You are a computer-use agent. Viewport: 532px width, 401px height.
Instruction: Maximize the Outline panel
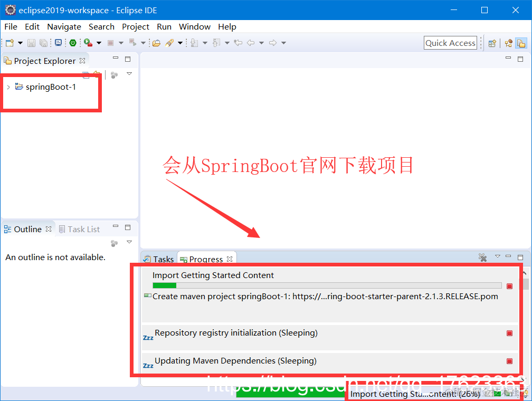click(128, 227)
